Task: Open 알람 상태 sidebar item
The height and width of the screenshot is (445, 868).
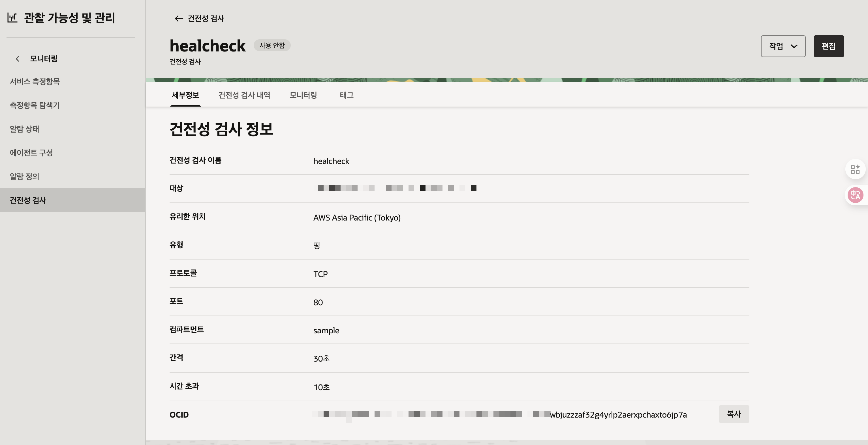Action: 24,129
